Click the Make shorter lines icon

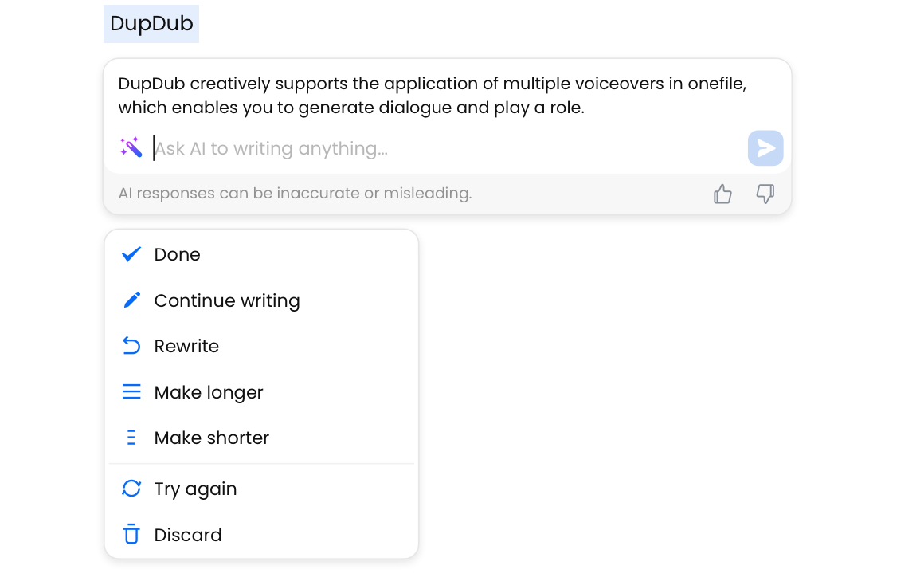point(132,437)
